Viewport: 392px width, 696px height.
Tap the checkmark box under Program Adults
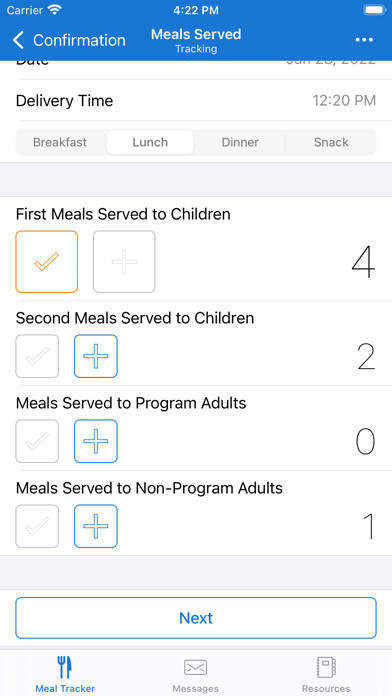point(37,441)
